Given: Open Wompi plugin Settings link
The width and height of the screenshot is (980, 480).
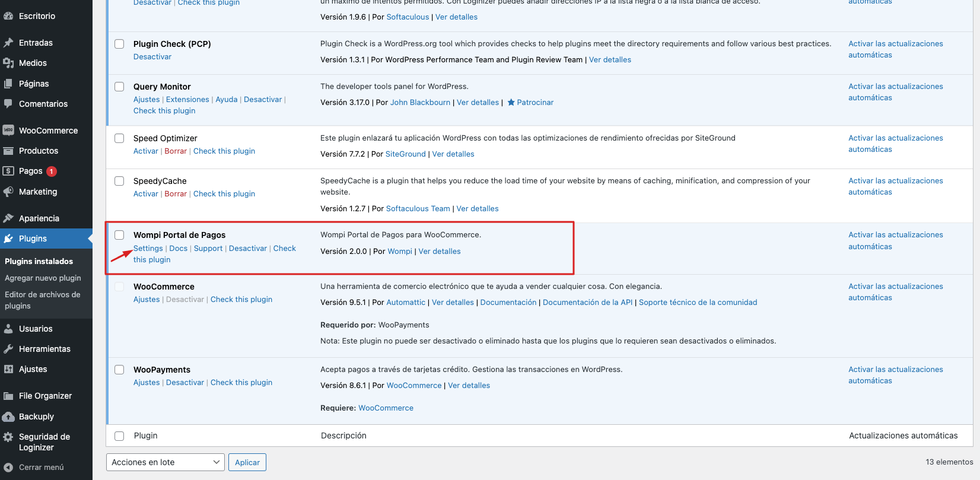Looking at the screenshot, I should (x=148, y=249).
